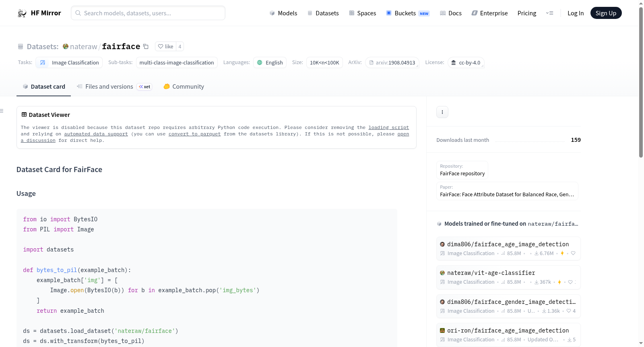The width and height of the screenshot is (644, 347).
Task: Switch to Files and versions tab
Action: point(114,87)
